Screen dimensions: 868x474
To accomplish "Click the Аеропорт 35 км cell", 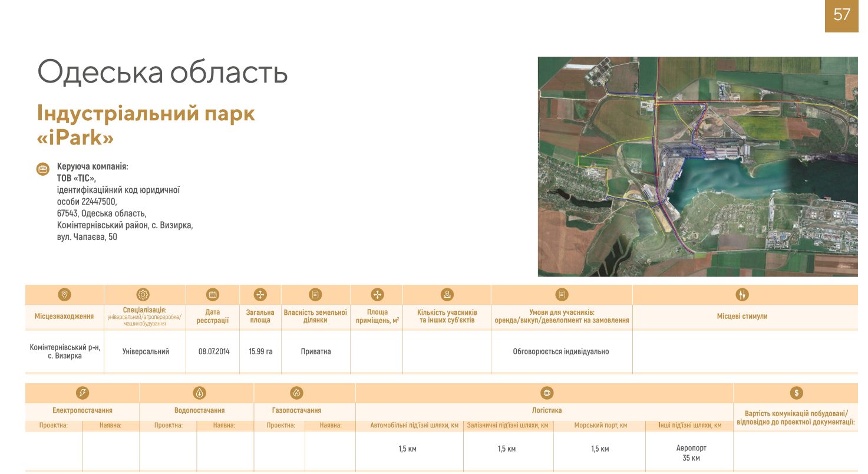I will tap(691, 453).
